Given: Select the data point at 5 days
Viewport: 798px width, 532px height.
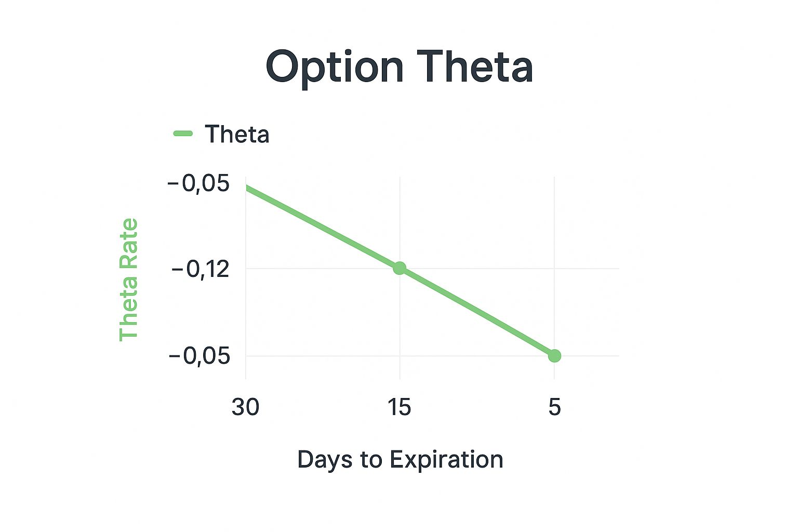Looking at the screenshot, I should 554,356.
